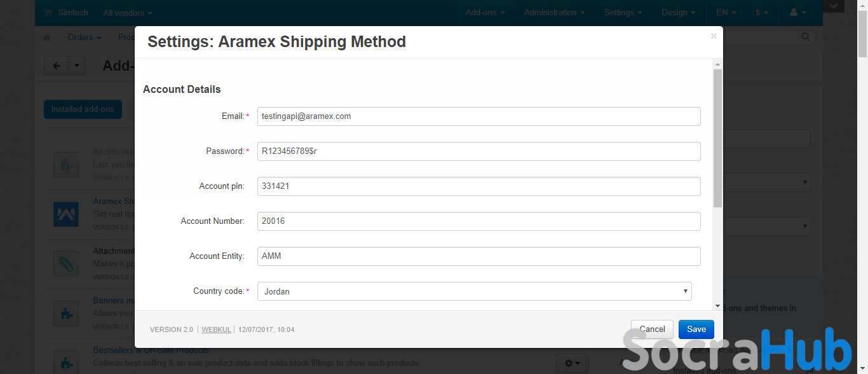Click the home icon in navigation bar
The image size is (868, 374).
[46, 38]
